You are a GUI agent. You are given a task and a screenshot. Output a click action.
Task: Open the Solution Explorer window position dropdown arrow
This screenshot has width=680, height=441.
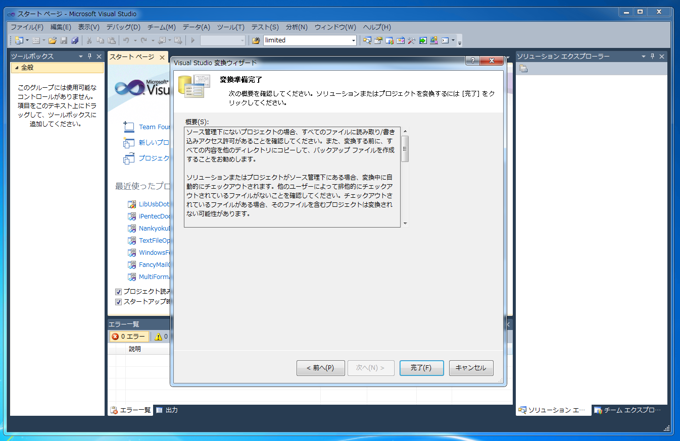click(643, 56)
